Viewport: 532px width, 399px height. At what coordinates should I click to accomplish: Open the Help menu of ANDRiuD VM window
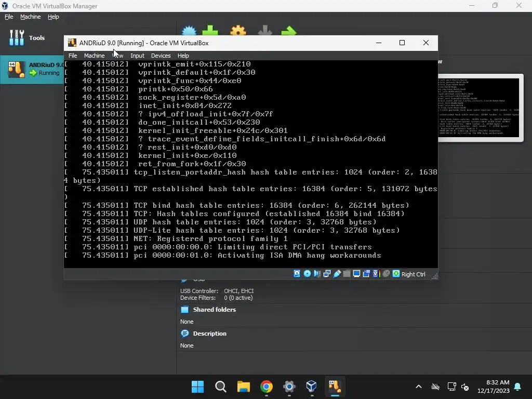pyautogui.click(x=183, y=56)
